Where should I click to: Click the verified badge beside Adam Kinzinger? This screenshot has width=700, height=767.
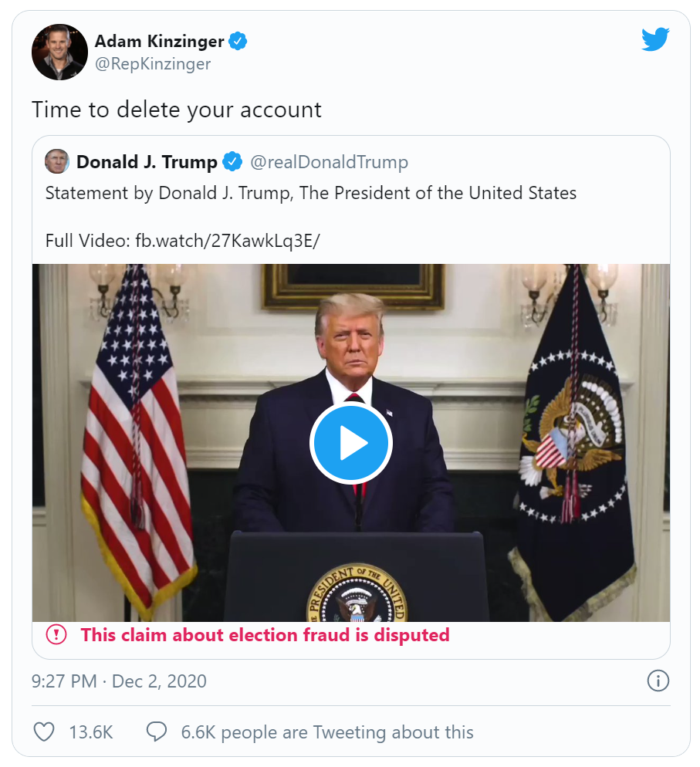pos(238,42)
